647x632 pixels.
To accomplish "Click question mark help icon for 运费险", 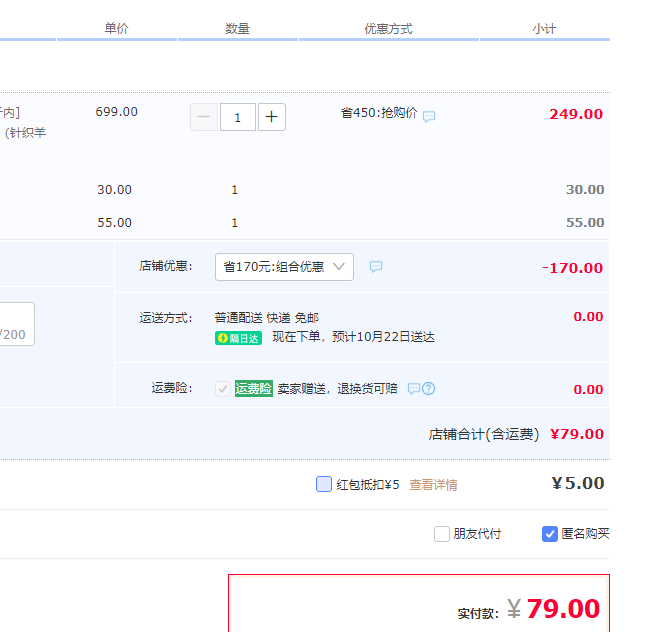I will [x=429, y=389].
